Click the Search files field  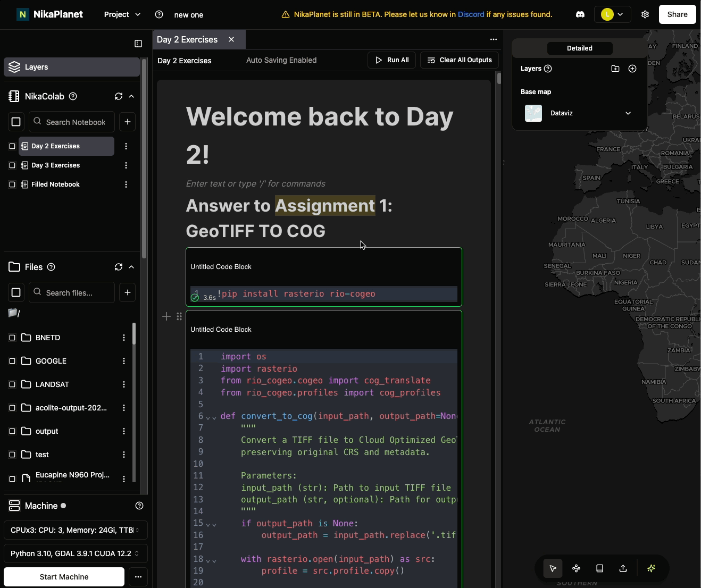pyautogui.click(x=71, y=292)
